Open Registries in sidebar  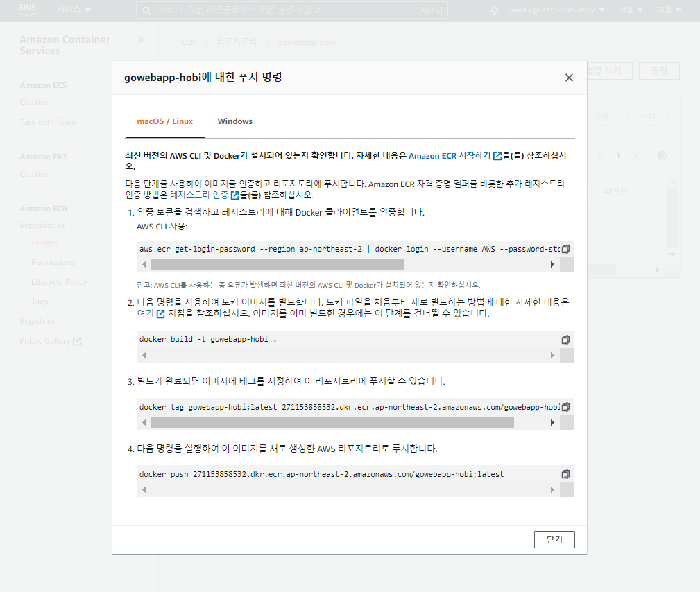coord(37,321)
